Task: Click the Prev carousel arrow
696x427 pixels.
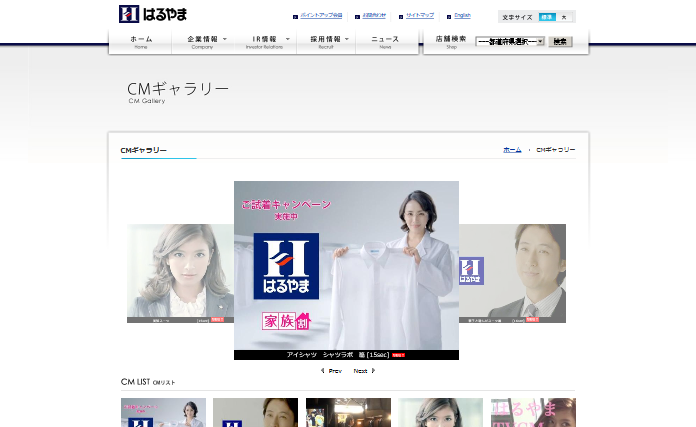Action: coord(331,371)
